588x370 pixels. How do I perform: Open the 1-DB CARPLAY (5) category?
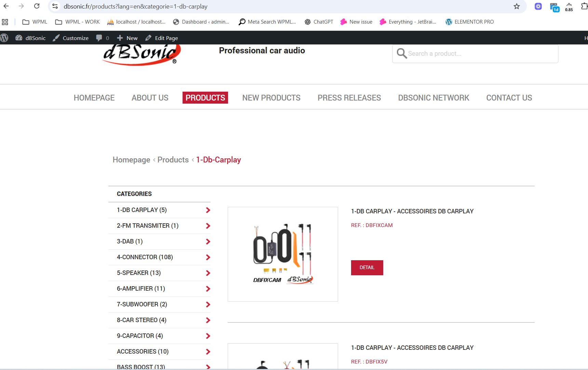142,210
